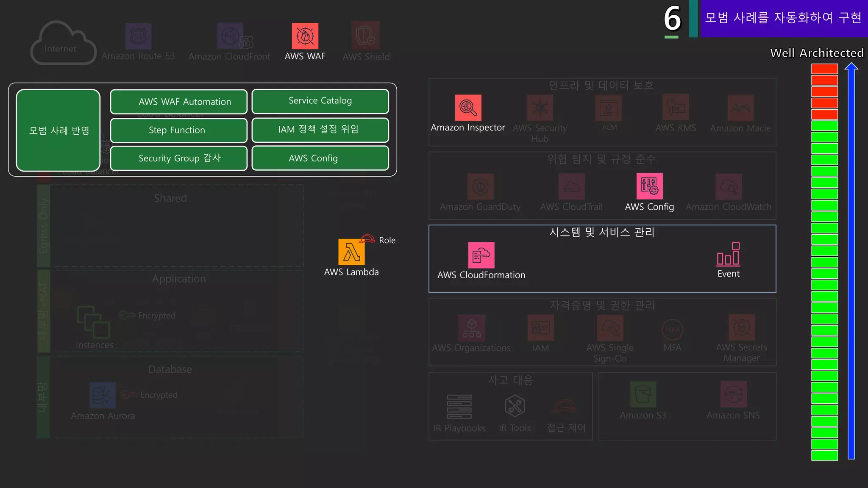Select the Security Group 감사 box
The width and height of the screenshot is (868, 488).
[x=179, y=158]
